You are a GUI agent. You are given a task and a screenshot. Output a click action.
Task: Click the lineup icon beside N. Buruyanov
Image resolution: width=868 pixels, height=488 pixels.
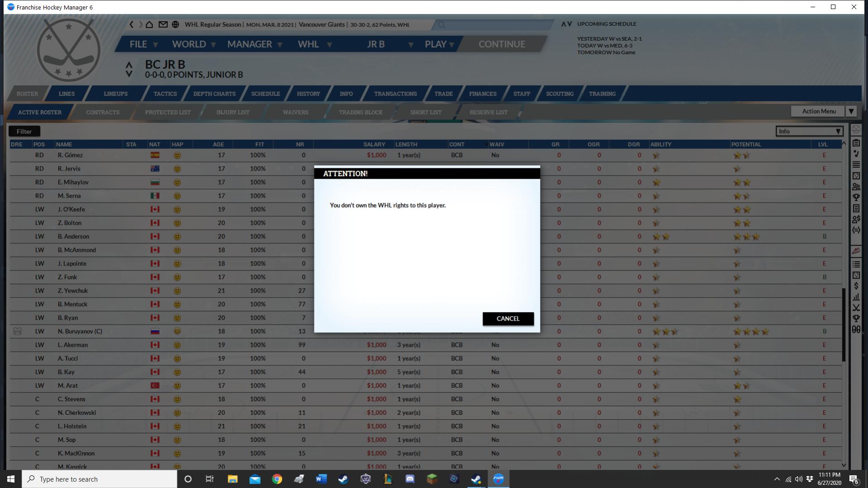pyautogui.click(x=17, y=332)
